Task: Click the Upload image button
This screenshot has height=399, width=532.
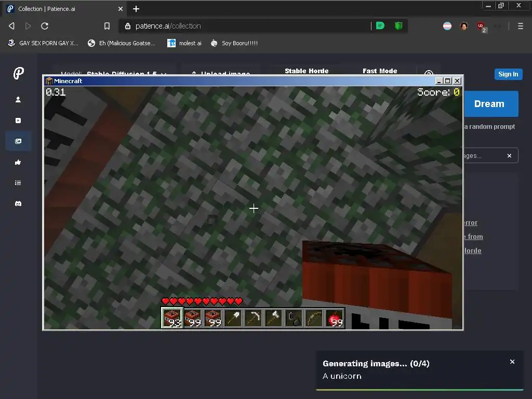Action: (x=221, y=73)
